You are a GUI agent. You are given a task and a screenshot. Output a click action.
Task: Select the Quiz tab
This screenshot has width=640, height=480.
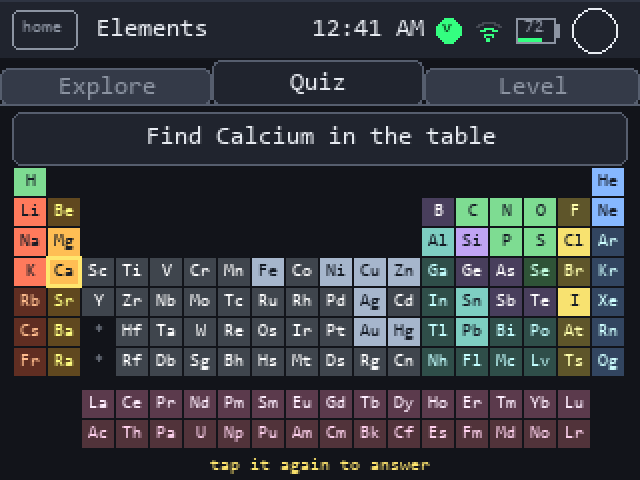click(x=318, y=83)
